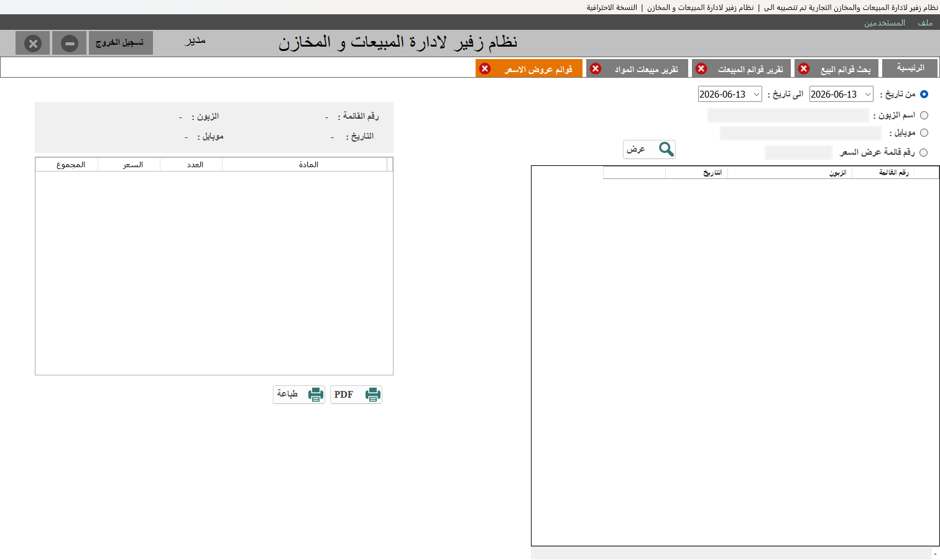Click the المادة column header

tap(305, 165)
